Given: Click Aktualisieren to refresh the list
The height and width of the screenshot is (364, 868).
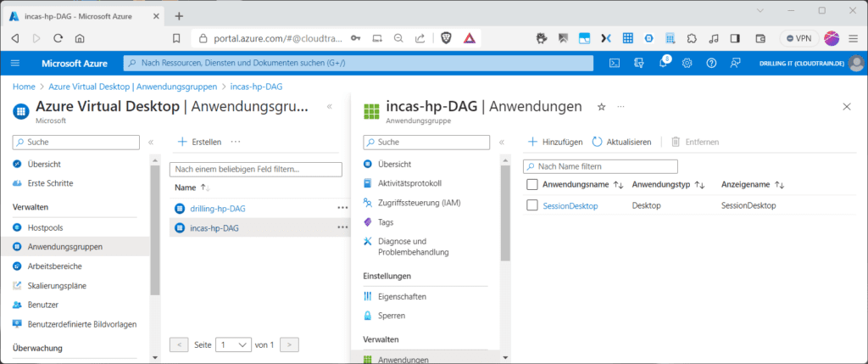Looking at the screenshot, I should (621, 142).
